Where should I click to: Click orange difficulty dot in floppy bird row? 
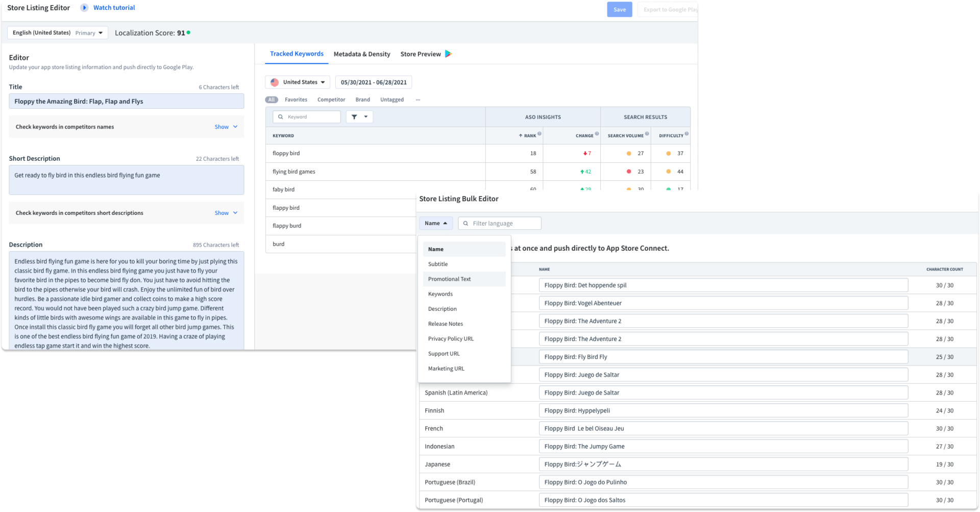669,153
